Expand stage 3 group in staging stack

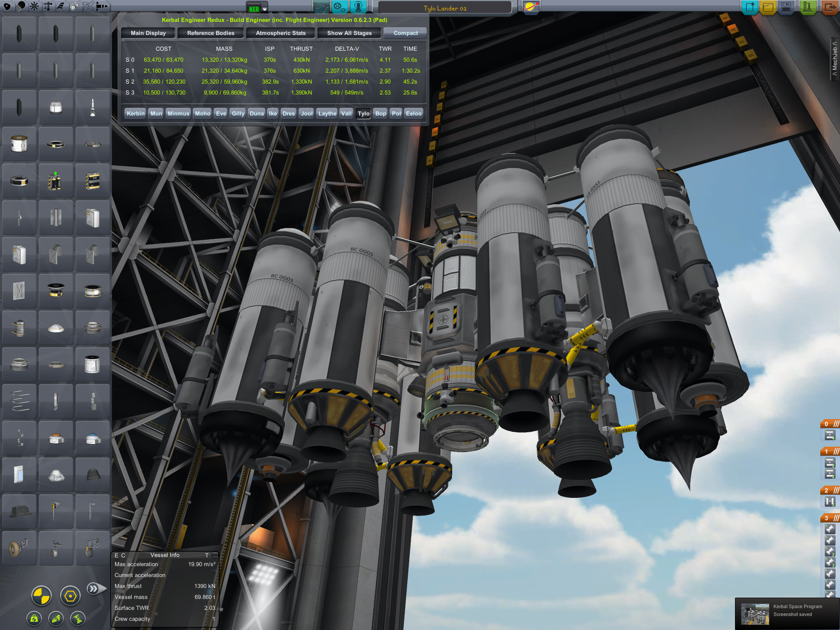pos(830,518)
